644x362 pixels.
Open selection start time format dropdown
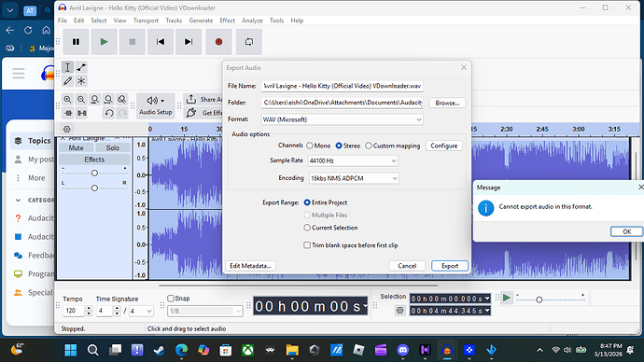487,299
